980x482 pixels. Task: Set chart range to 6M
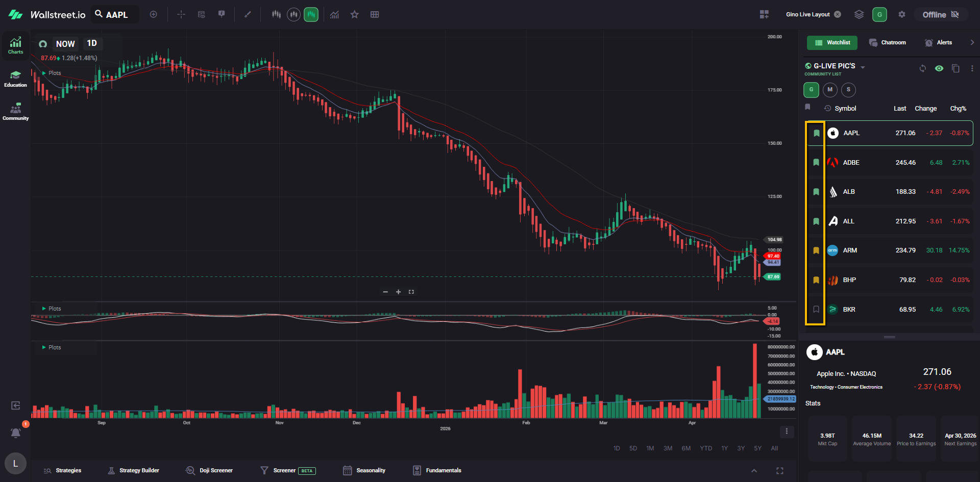(686, 448)
